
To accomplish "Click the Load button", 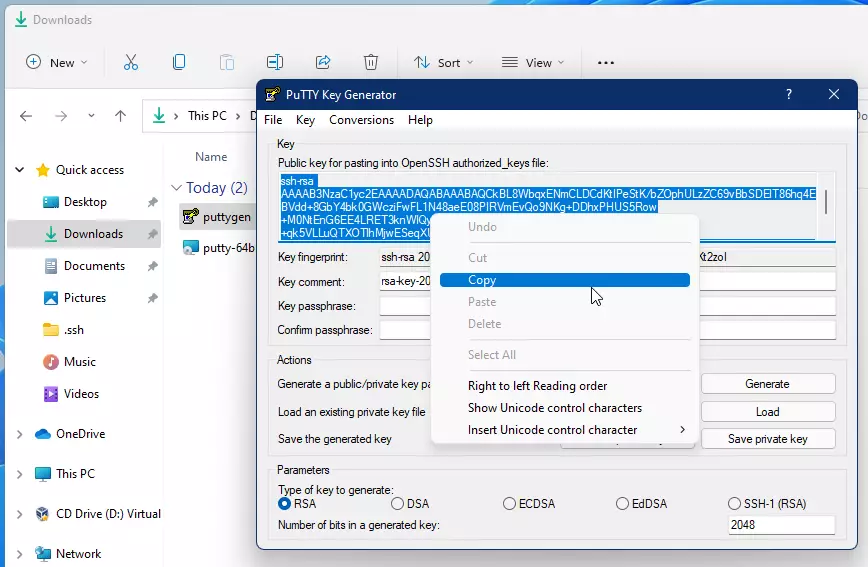I will 768,411.
